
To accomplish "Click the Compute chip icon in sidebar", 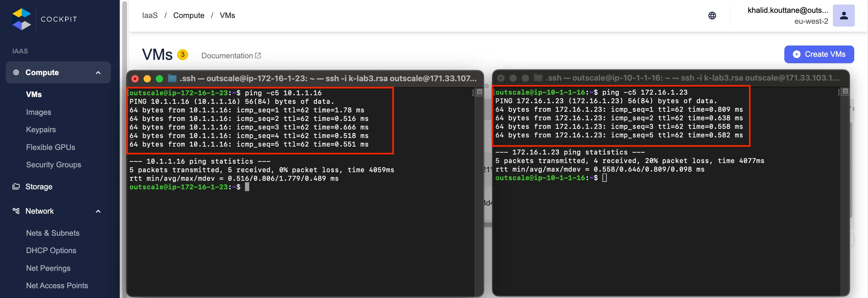I will pos(16,72).
